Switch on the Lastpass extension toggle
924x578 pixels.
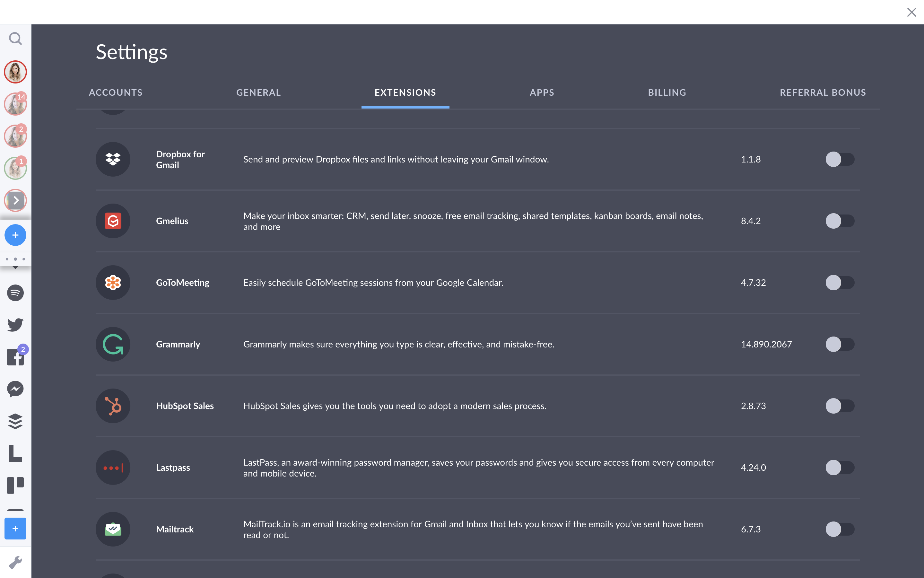coord(840,468)
